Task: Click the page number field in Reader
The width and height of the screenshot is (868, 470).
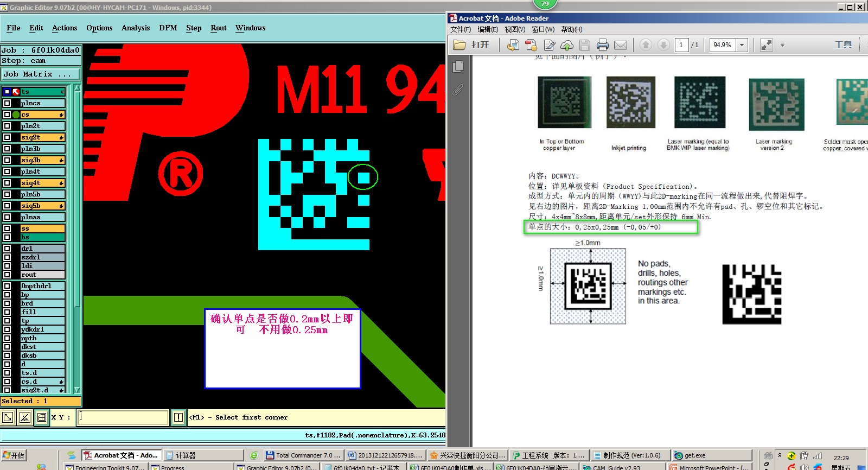Action: click(681, 45)
